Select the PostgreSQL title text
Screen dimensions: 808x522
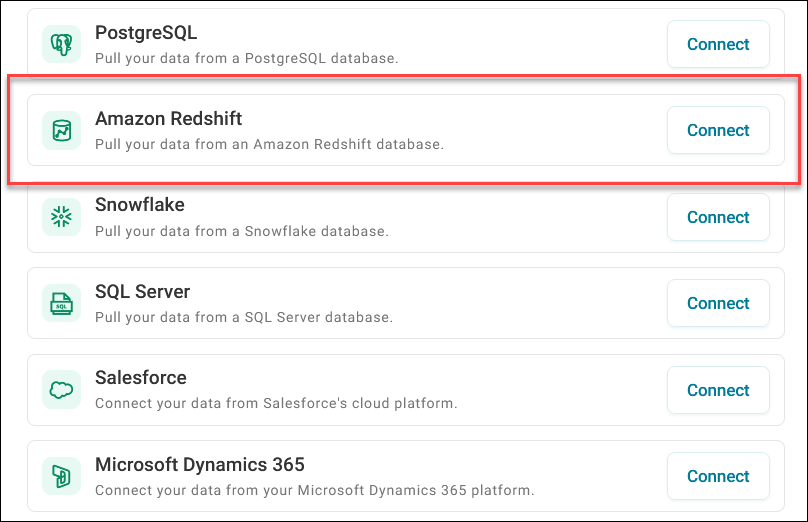click(x=146, y=33)
